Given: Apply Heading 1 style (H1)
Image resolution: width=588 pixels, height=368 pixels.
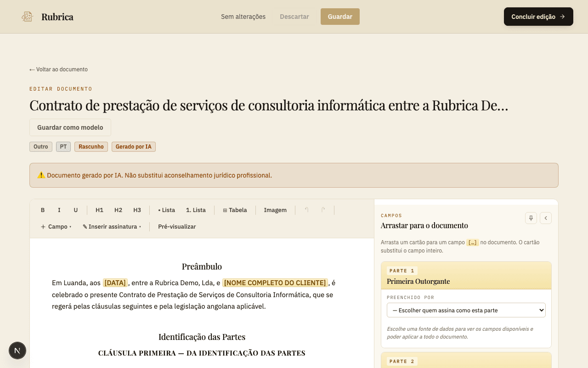Looking at the screenshot, I should click(99, 210).
